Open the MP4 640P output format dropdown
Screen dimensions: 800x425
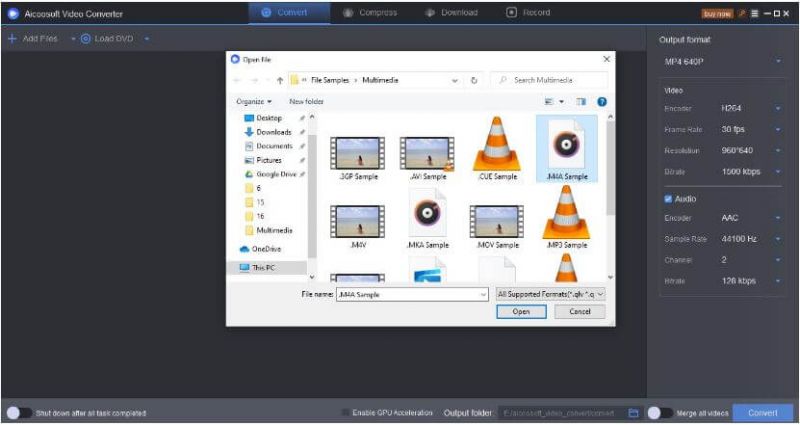[x=722, y=62]
